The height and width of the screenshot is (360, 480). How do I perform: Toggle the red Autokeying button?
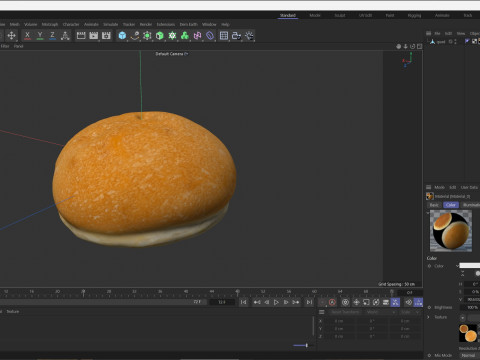coord(332,302)
